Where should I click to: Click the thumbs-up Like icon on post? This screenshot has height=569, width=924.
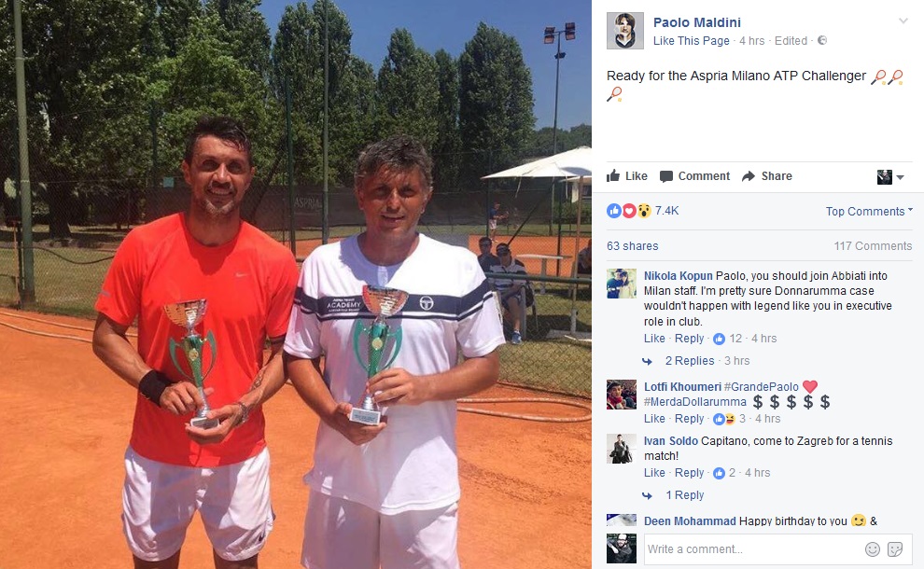pos(613,175)
